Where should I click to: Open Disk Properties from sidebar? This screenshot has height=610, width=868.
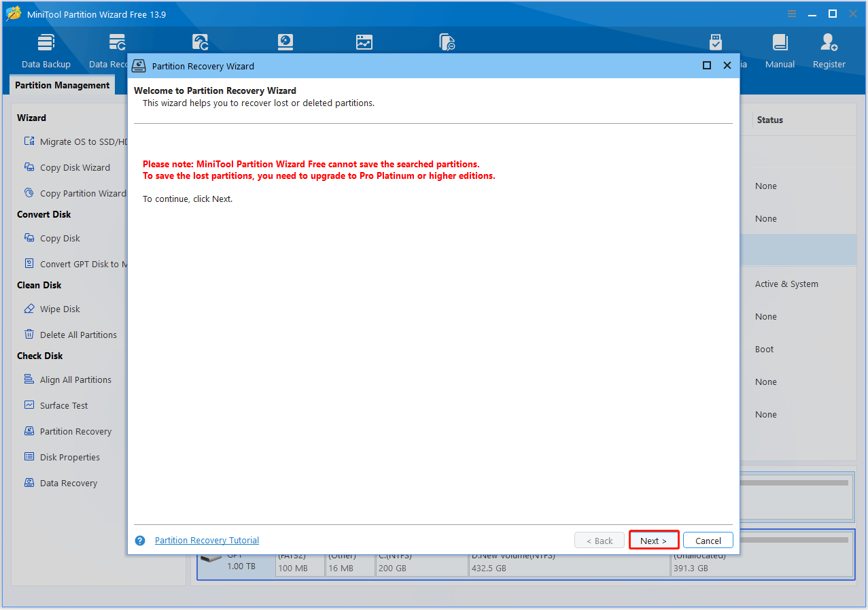[x=62, y=457]
